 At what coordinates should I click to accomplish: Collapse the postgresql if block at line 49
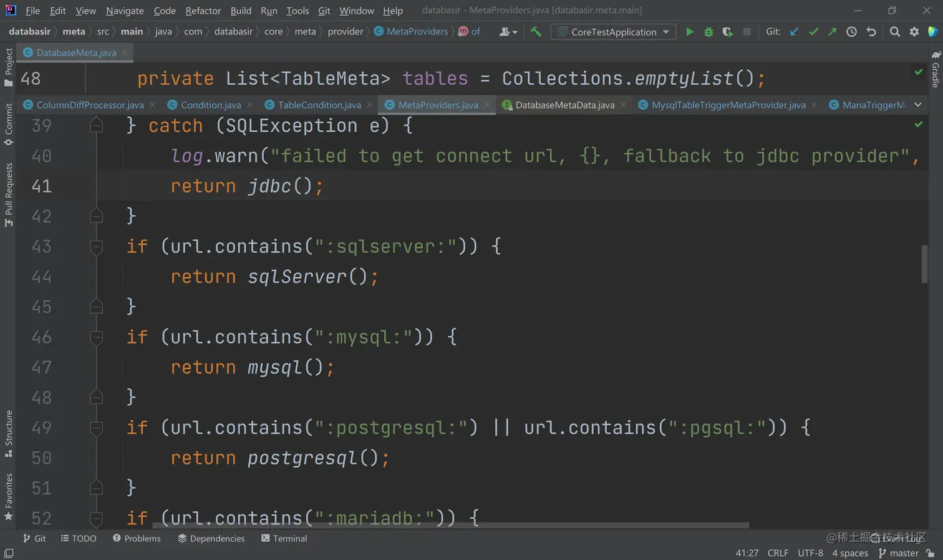coord(96,428)
